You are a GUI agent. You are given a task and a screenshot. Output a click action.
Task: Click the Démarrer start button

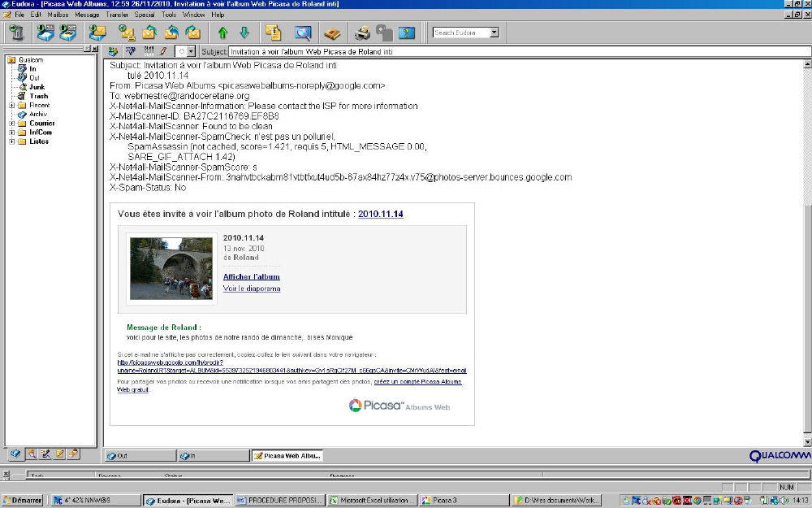tap(22, 500)
